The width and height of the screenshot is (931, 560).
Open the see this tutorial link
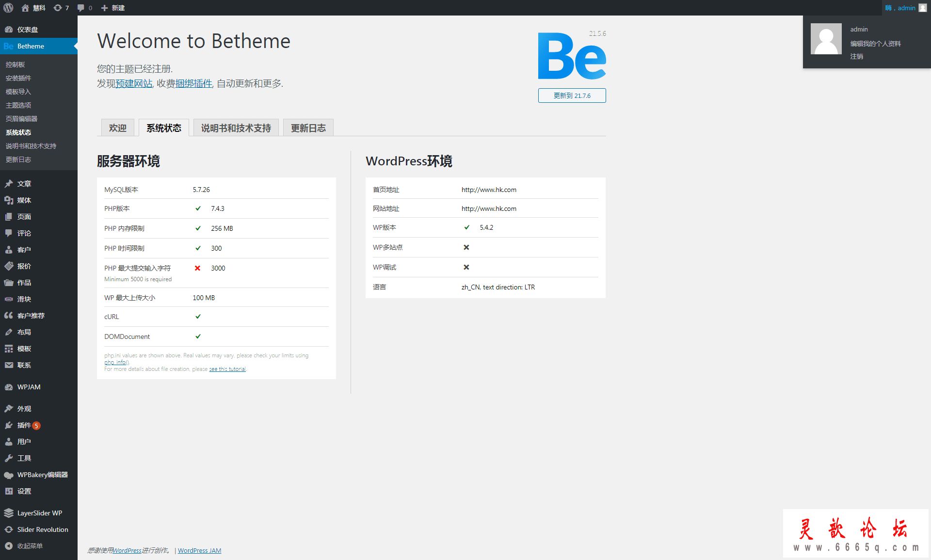coord(227,369)
